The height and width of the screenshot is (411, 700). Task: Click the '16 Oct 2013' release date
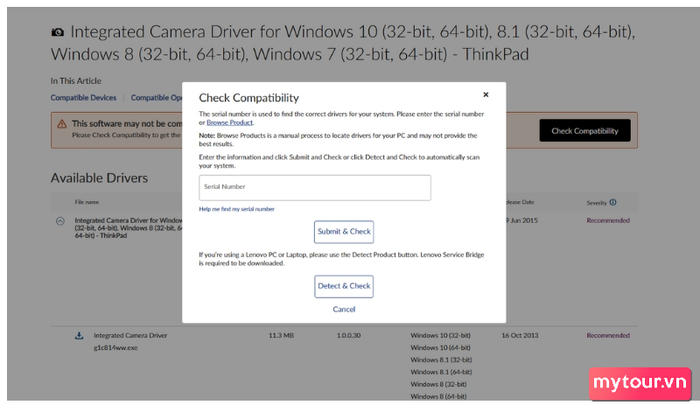[520, 335]
